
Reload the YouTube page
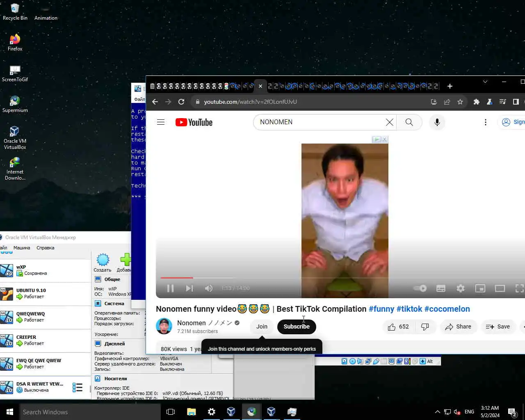pyautogui.click(x=181, y=102)
